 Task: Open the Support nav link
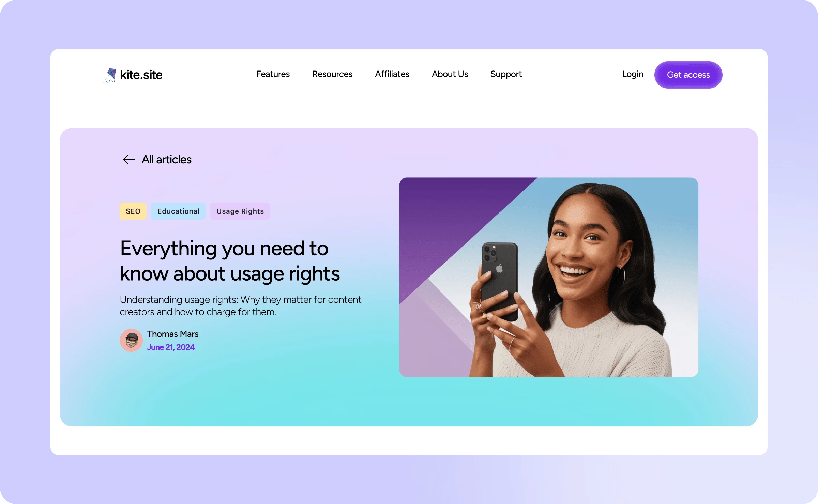coord(506,74)
